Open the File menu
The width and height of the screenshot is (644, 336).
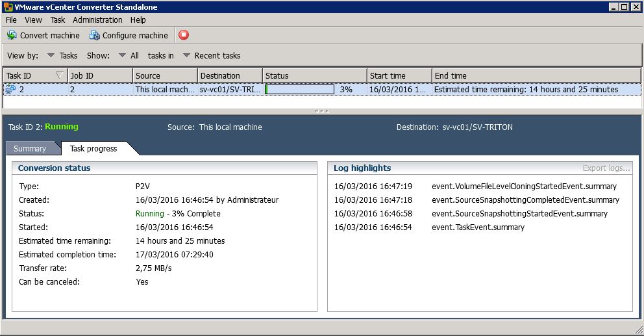click(11, 19)
